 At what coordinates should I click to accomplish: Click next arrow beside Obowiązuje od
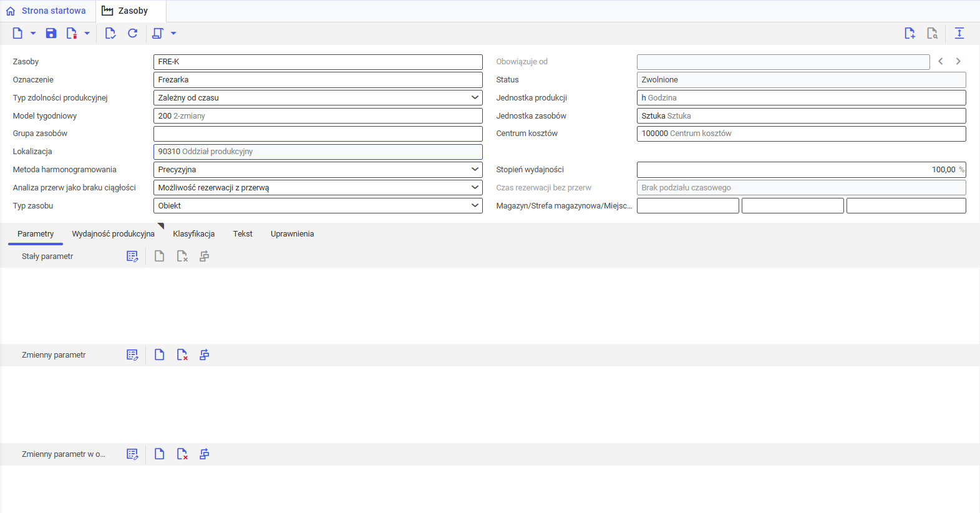tap(958, 62)
